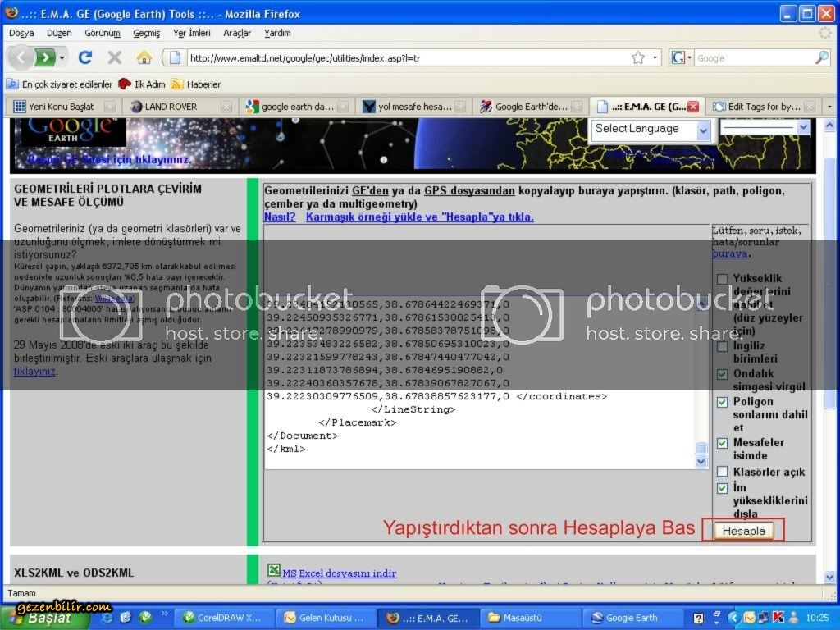Open the Yer İmleri menu

point(192,33)
